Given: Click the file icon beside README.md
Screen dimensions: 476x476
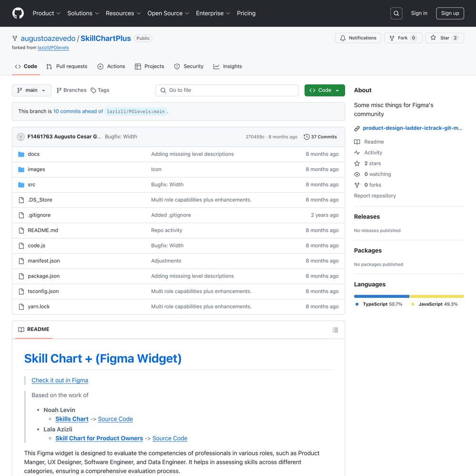Looking at the screenshot, I should click(21, 230).
